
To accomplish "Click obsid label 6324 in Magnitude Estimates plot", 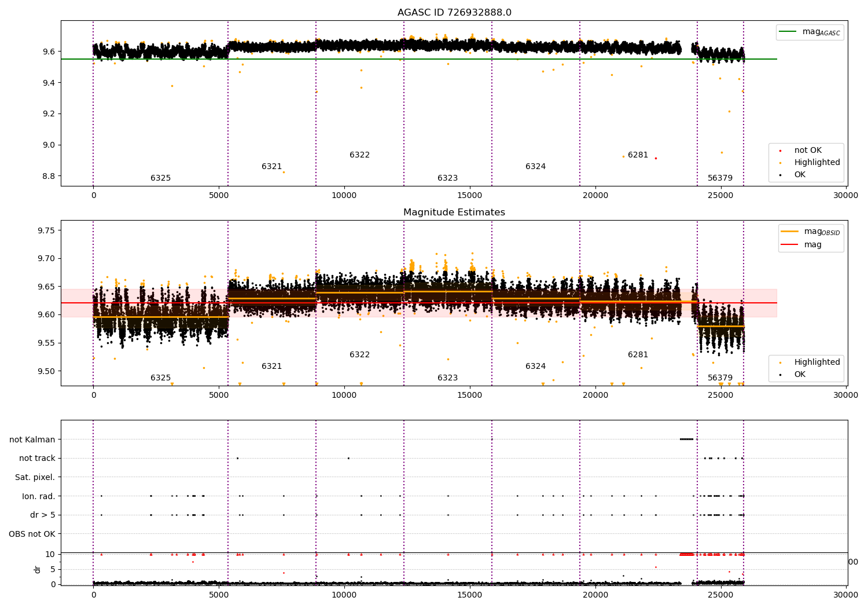I will tap(536, 367).
